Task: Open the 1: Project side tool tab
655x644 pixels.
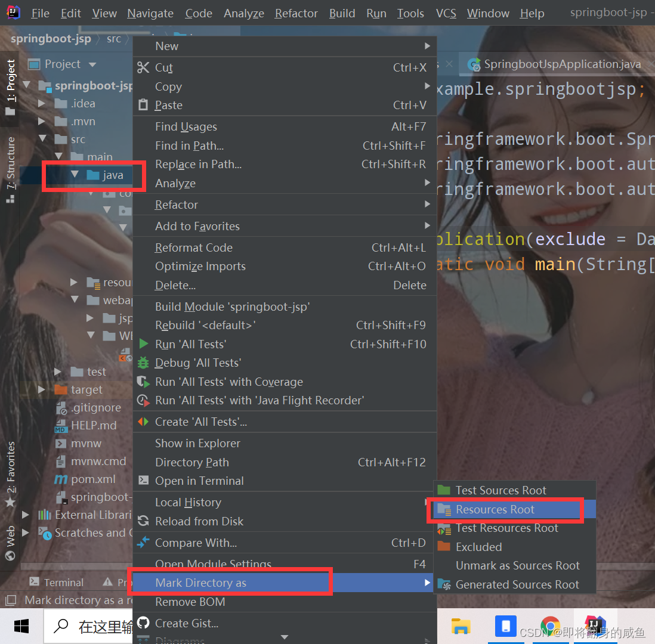Action: pyautogui.click(x=11, y=88)
